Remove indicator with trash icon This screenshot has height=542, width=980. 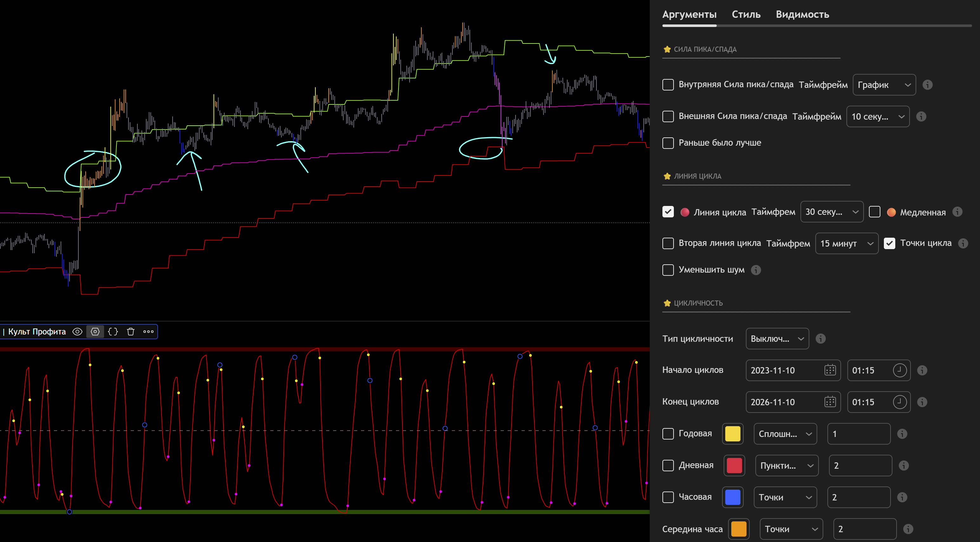[x=130, y=332]
